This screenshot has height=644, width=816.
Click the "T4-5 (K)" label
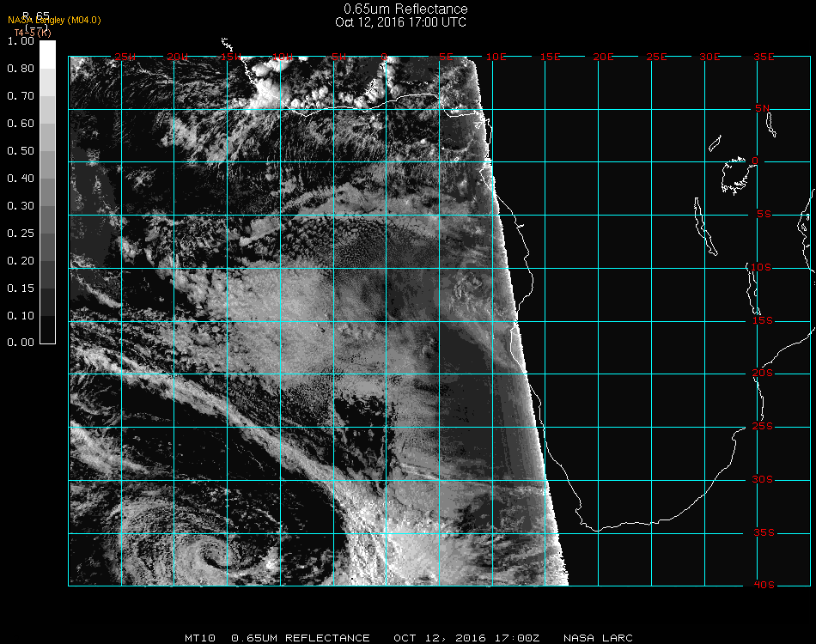[x=33, y=33]
